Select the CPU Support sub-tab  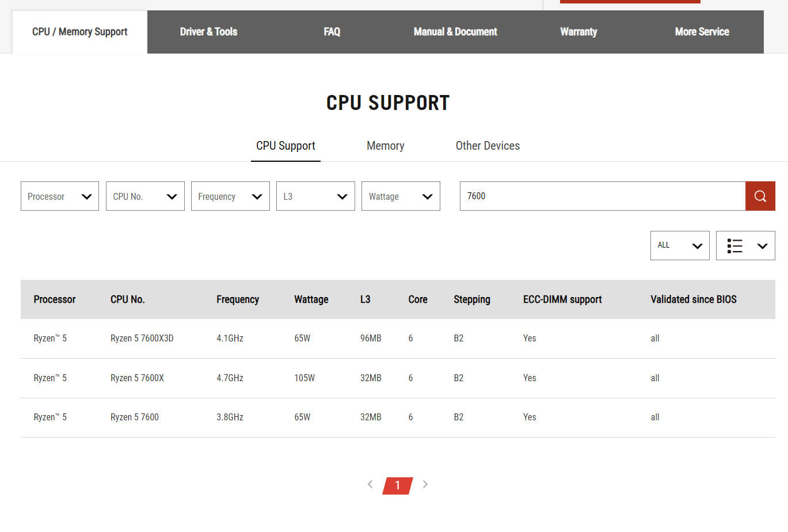click(x=285, y=146)
